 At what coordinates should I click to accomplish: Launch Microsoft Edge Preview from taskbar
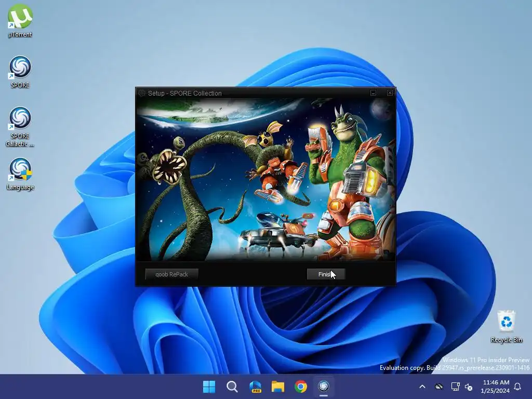[x=255, y=387]
